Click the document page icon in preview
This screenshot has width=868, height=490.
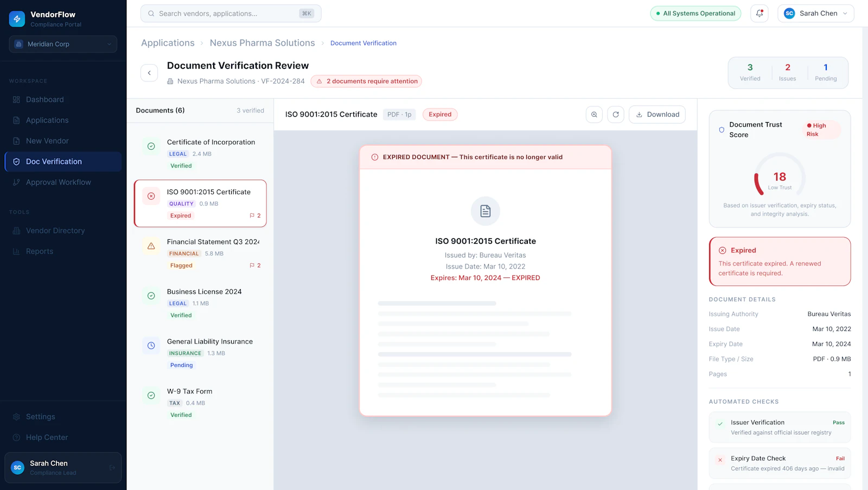(486, 211)
